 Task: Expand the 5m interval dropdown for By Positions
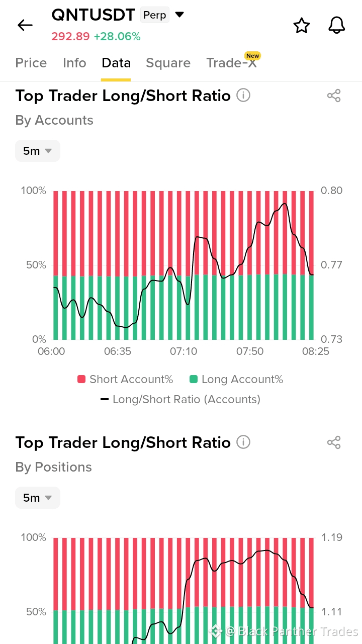38,498
